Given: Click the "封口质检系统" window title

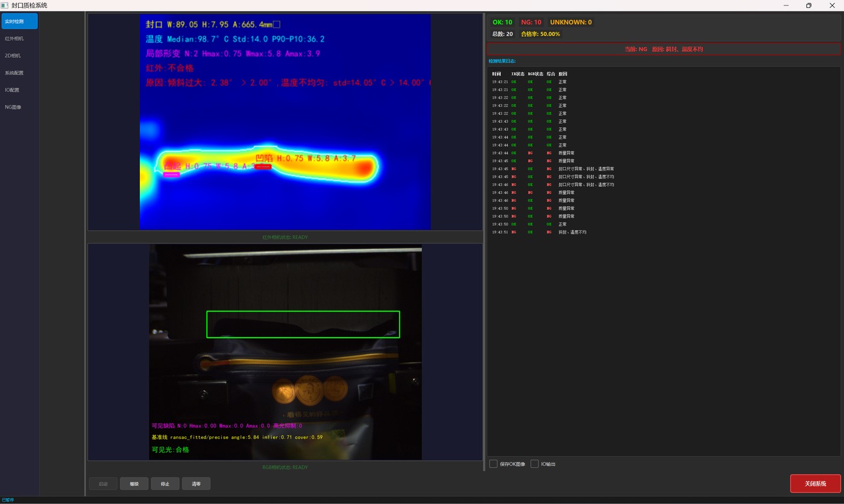Looking at the screenshot, I should 29,5.
